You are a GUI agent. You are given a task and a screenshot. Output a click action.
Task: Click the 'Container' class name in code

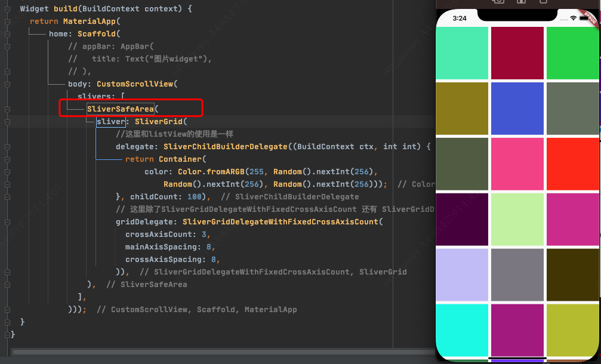(180, 159)
